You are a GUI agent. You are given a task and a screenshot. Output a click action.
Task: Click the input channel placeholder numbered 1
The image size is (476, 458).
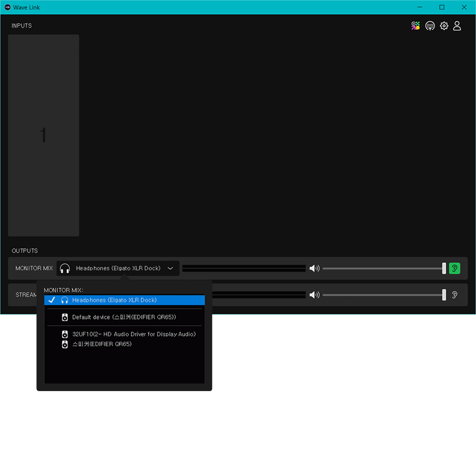click(x=43, y=135)
